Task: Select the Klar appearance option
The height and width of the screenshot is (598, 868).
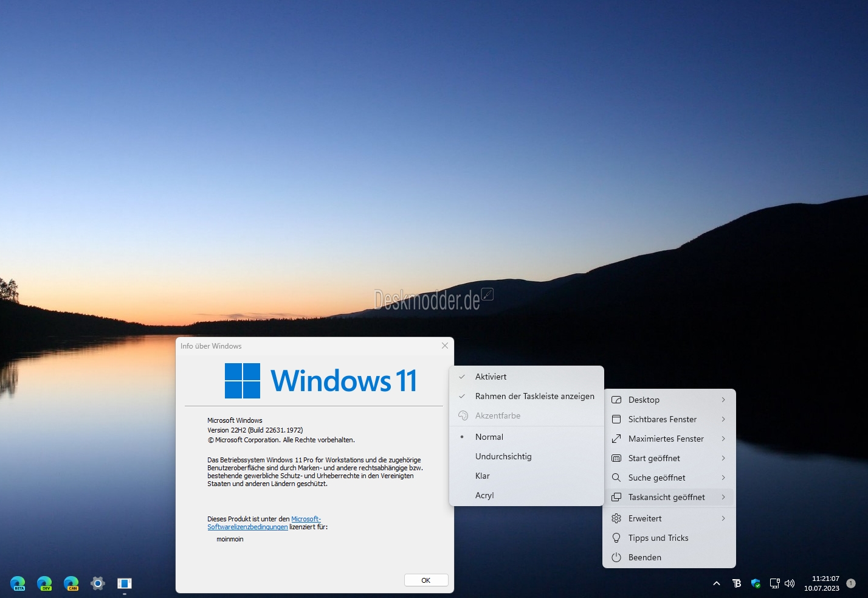Action: point(526,476)
